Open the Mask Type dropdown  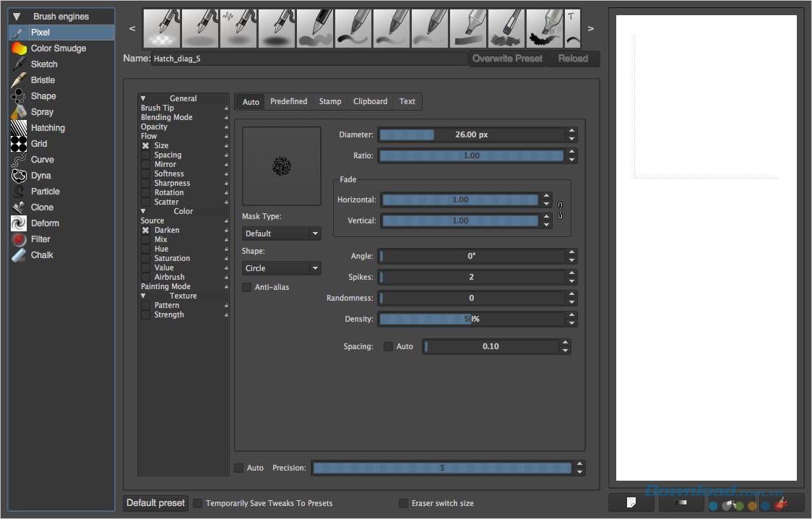281,233
